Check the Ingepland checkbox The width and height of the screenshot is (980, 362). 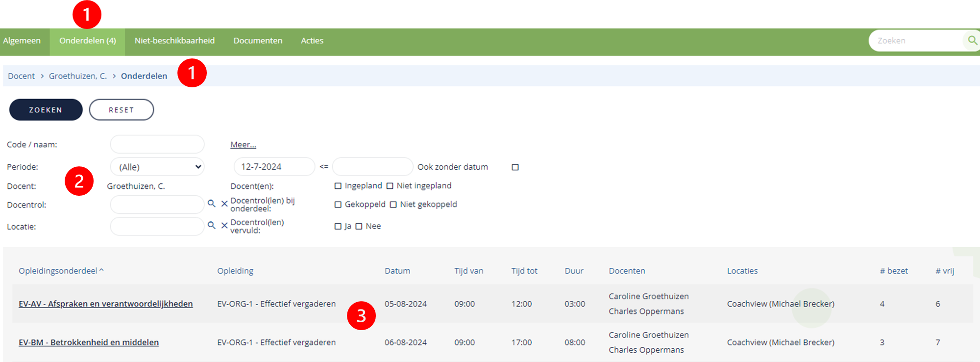tap(338, 186)
